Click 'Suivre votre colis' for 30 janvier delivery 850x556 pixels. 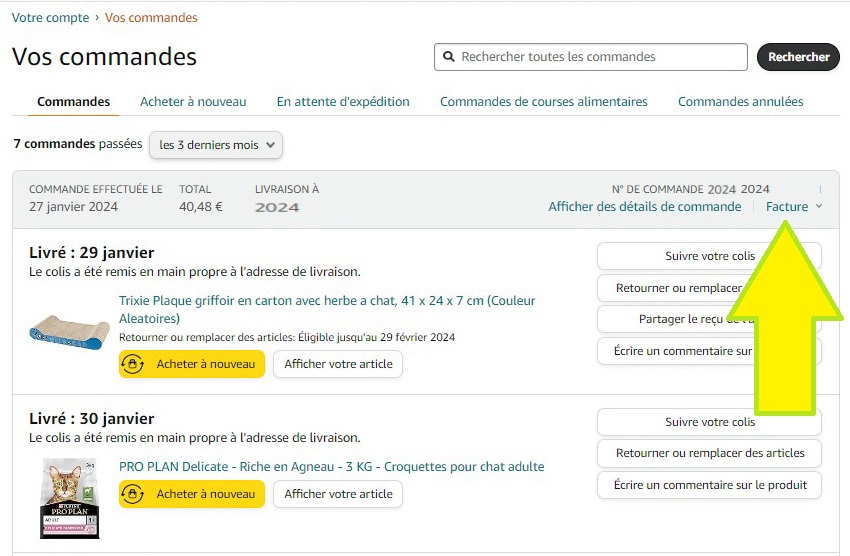click(709, 422)
